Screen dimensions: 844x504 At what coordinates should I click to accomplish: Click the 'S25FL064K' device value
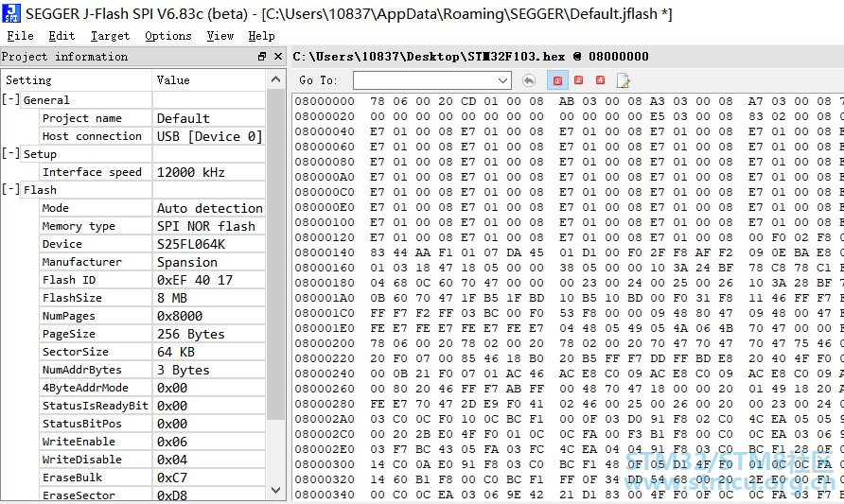190,244
